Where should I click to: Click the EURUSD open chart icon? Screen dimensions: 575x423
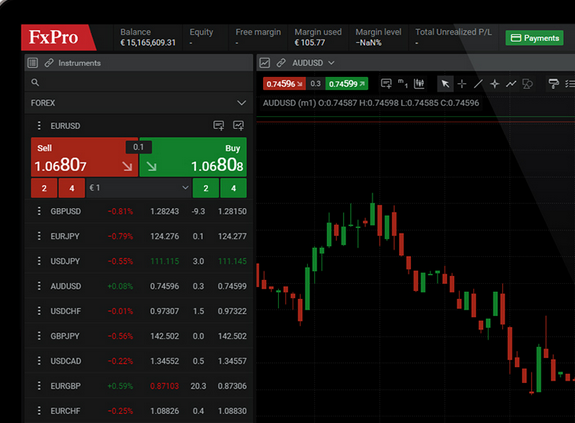coord(238,125)
